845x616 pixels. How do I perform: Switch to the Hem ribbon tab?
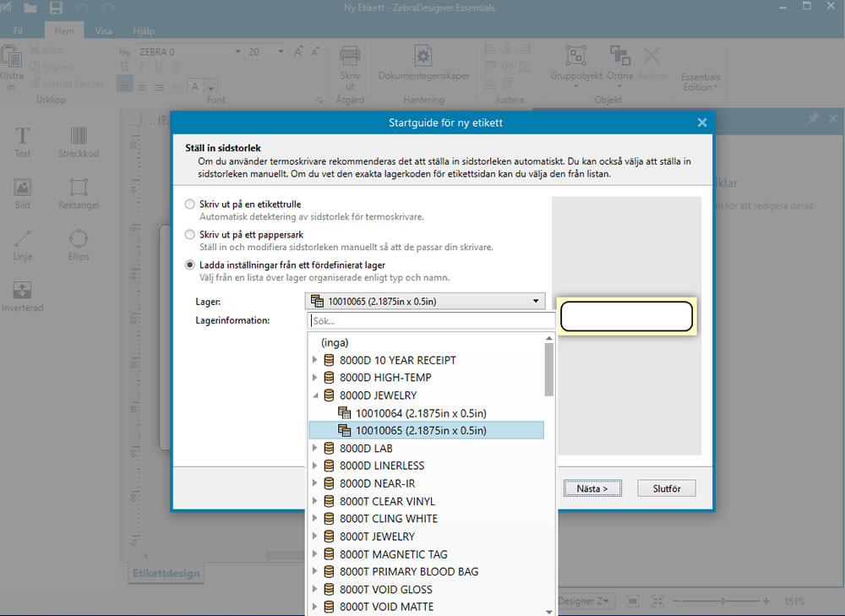(x=64, y=30)
